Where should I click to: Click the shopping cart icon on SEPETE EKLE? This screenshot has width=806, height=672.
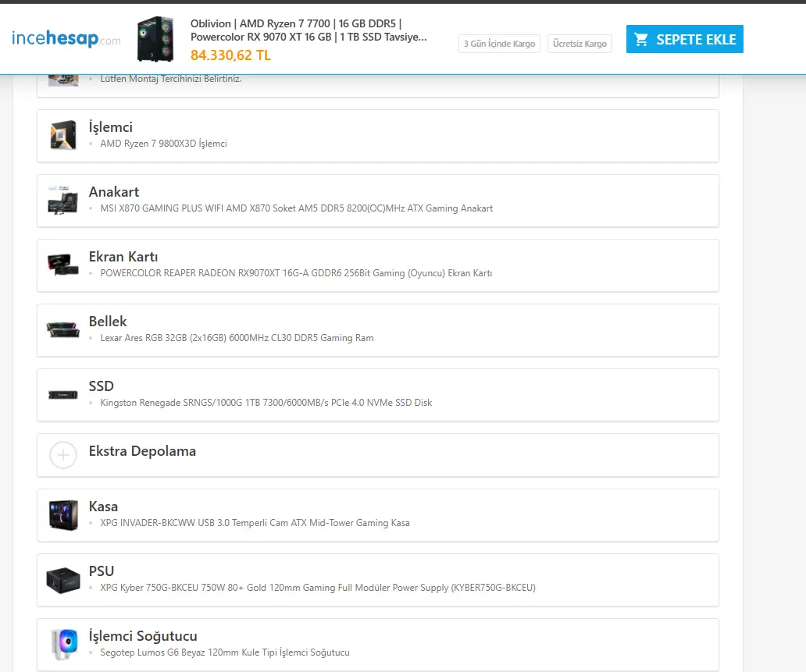click(641, 39)
